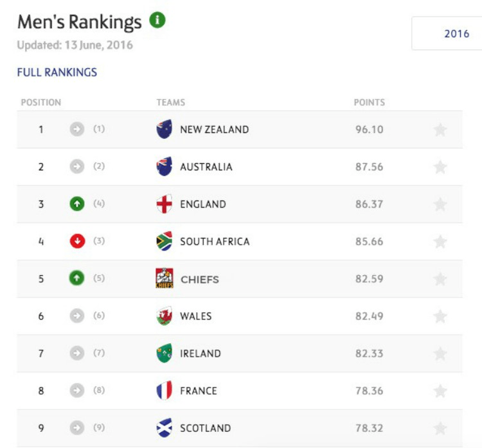Image resolution: width=482 pixels, height=448 pixels.
Task: Favorite New Zealand with the star
Action: pyautogui.click(x=440, y=130)
